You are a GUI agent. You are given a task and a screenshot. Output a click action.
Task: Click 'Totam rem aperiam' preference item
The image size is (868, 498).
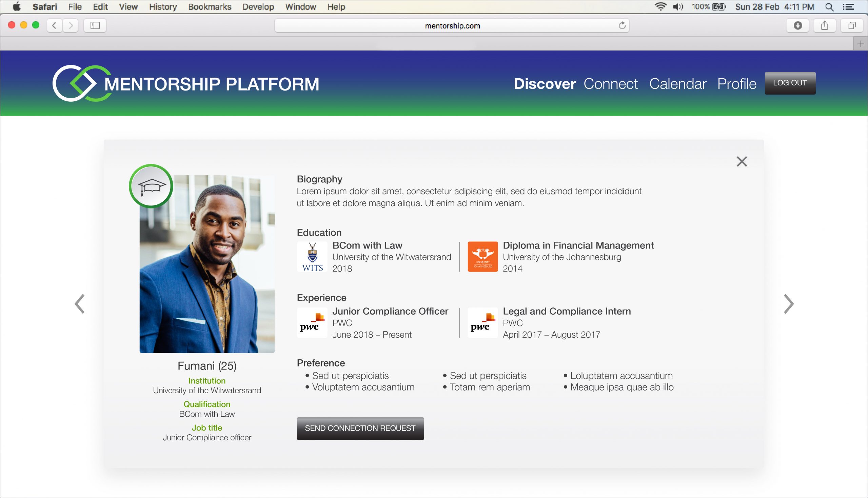(490, 387)
